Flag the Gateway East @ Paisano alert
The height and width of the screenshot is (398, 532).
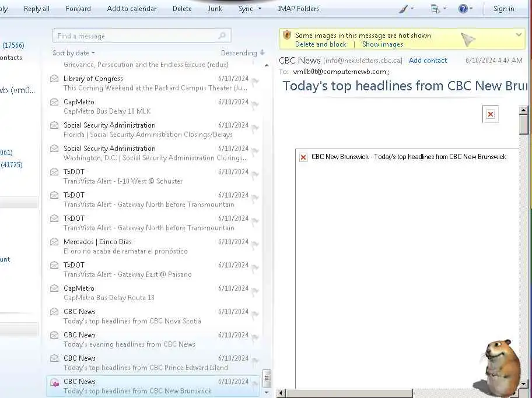[x=255, y=268]
